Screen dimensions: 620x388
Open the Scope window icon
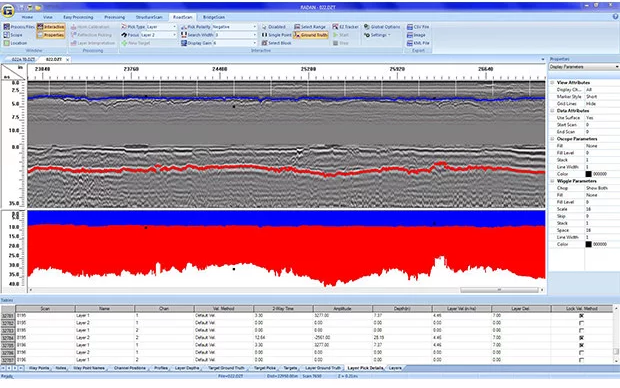[6, 35]
